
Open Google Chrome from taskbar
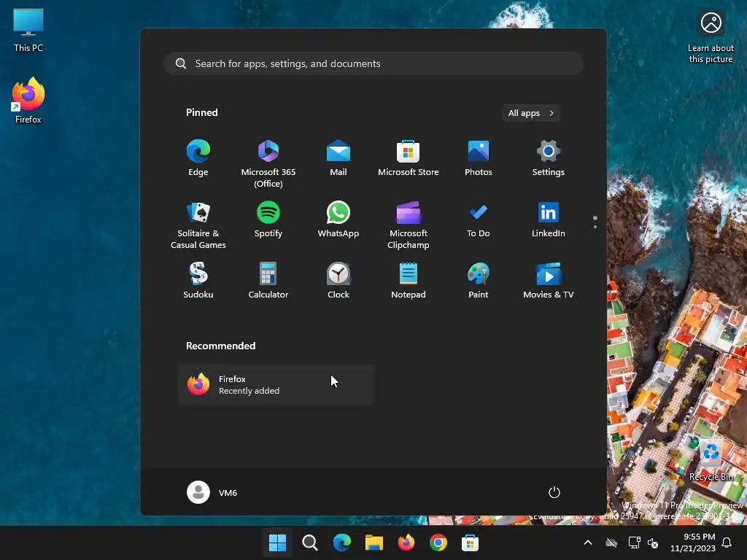tap(438, 542)
